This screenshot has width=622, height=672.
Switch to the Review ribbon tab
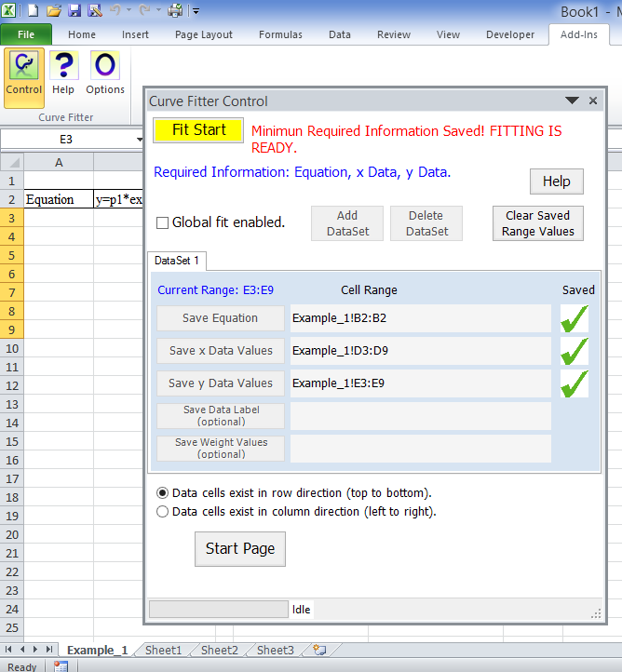click(x=394, y=34)
